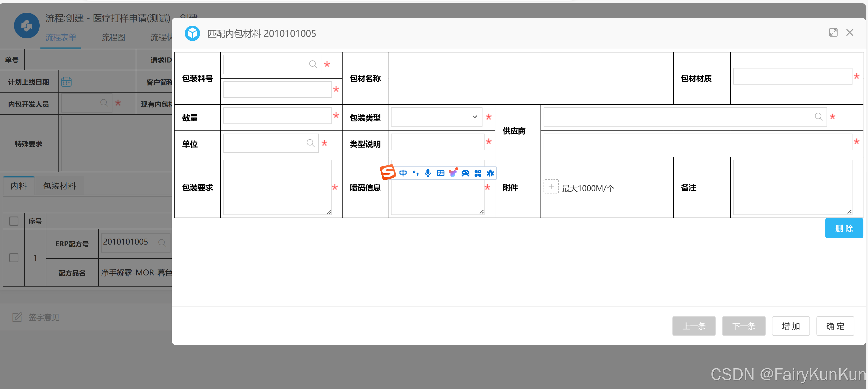Expand the dialog to fullscreen

coord(833,32)
